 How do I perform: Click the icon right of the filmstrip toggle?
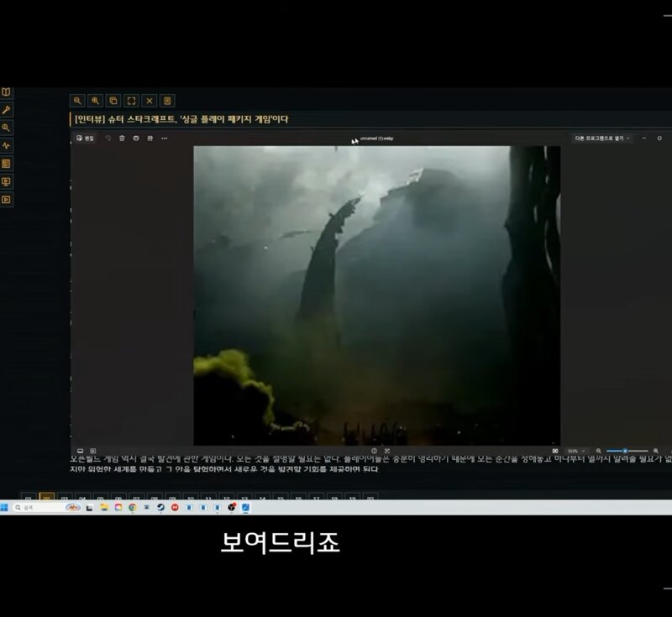[93, 451]
